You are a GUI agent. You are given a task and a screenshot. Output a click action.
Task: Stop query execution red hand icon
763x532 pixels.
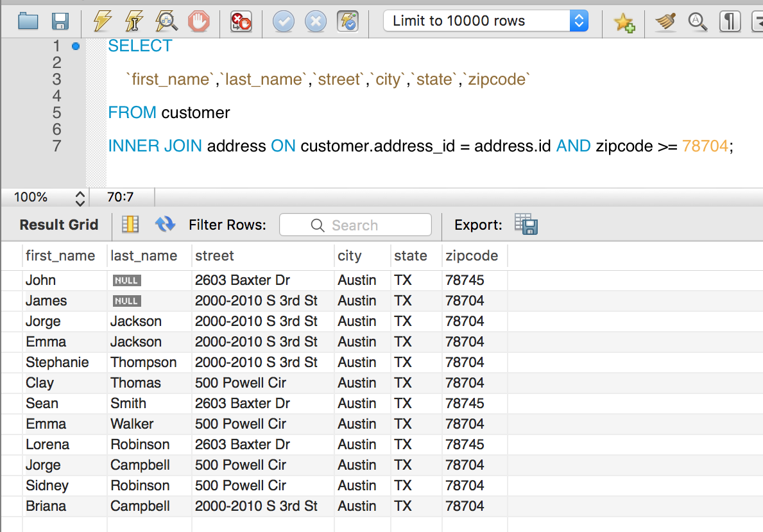(x=198, y=21)
